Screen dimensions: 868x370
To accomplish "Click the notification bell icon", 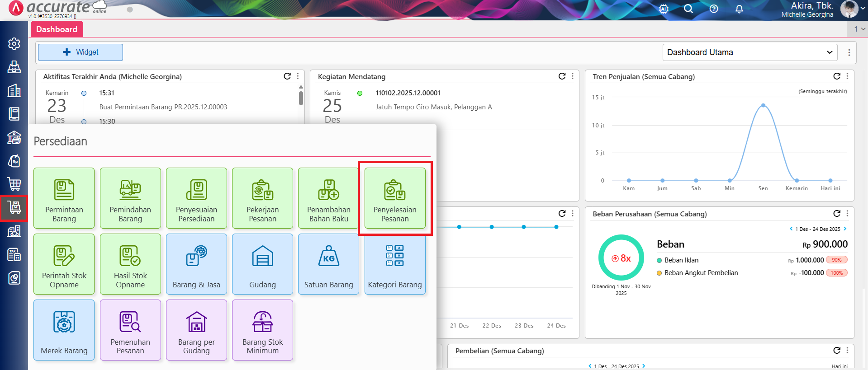I will (x=739, y=9).
